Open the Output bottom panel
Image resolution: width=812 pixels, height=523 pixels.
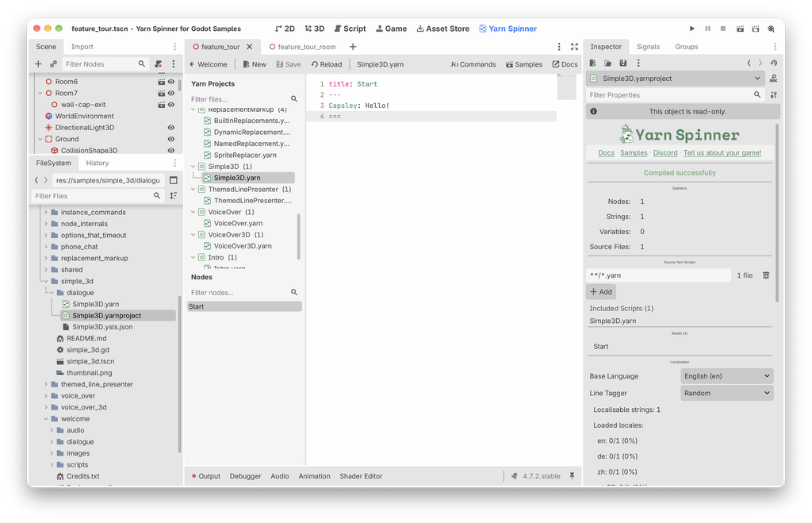(x=206, y=476)
